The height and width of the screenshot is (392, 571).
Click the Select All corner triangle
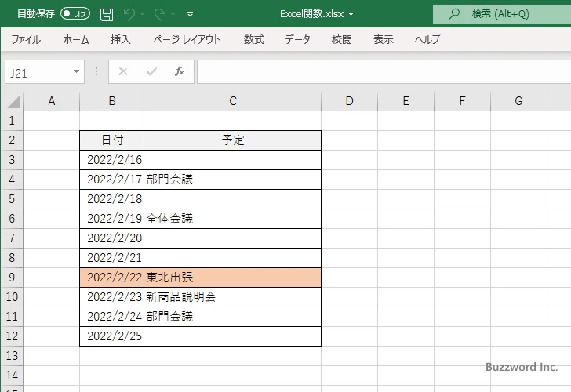tap(14, 102)
